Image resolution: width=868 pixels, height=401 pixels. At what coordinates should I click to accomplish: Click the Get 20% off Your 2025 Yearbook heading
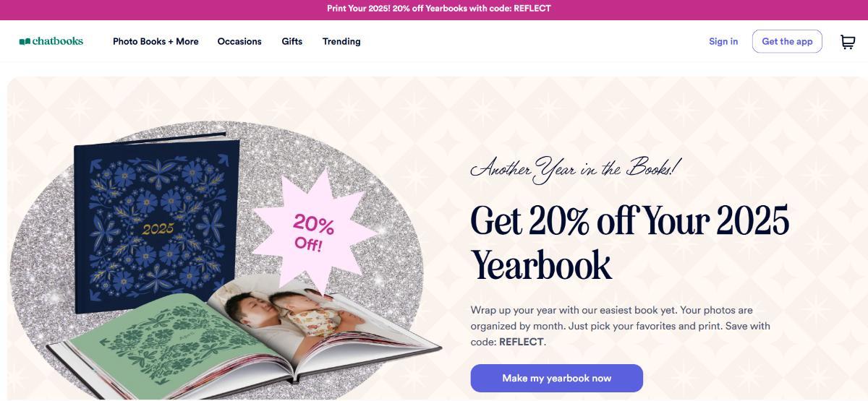(629, 242)
